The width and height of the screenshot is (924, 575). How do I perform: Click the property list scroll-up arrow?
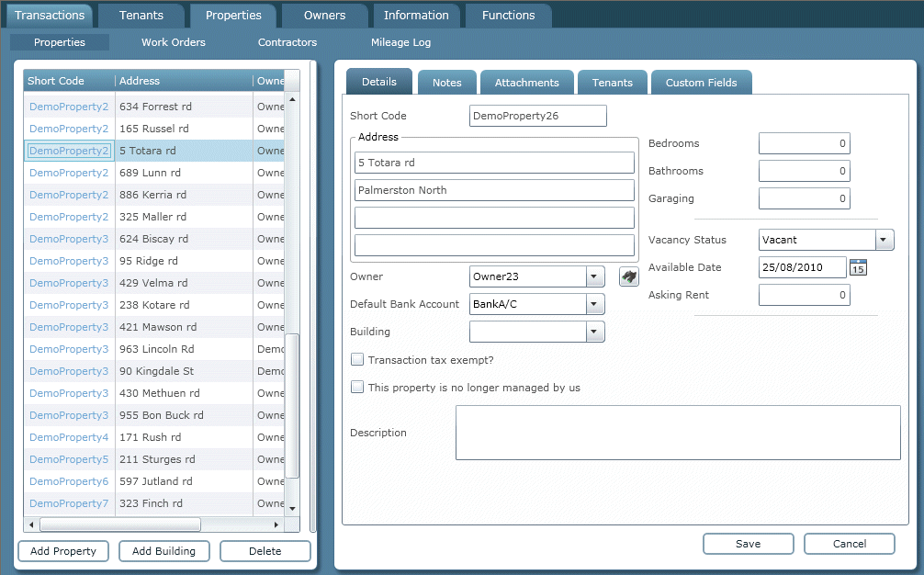pyautogui.click(x=292, y=99)
